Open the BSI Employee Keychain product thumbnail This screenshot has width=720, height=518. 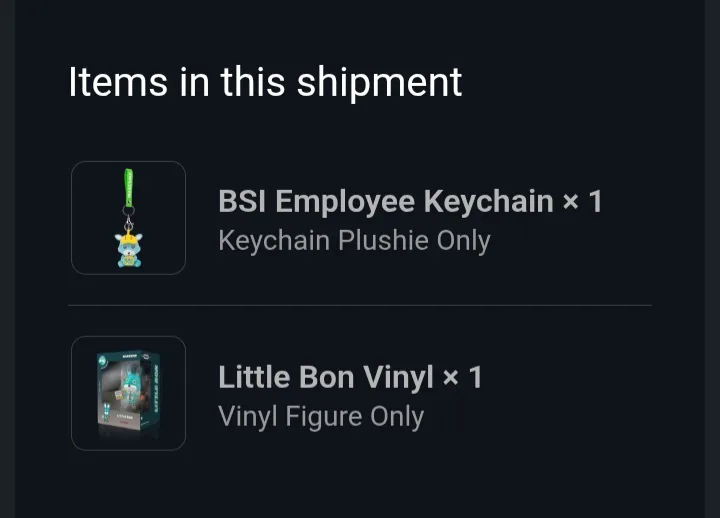128,218
